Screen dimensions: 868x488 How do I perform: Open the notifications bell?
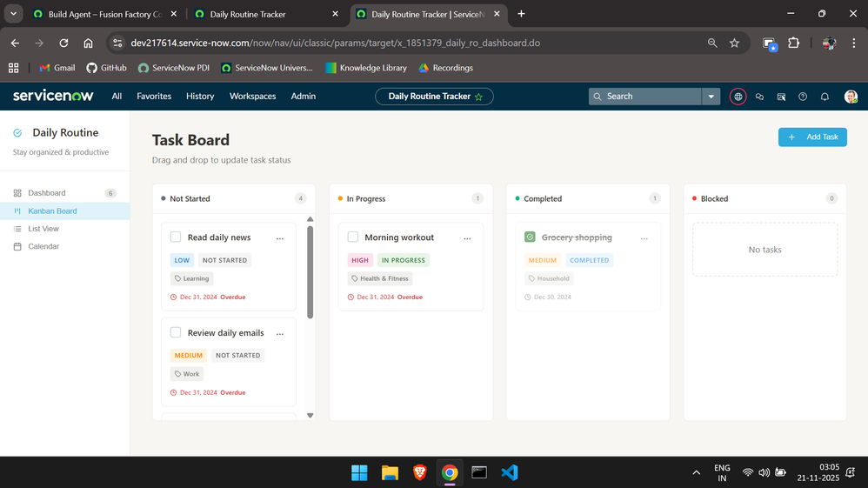[x=825, y=97]
